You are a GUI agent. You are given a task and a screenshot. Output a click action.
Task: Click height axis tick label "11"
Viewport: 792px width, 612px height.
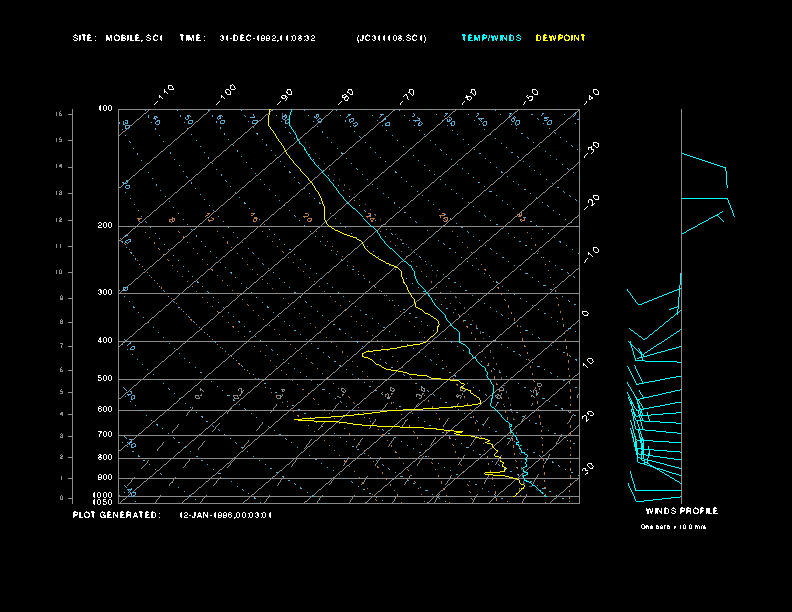pos(59,246)
